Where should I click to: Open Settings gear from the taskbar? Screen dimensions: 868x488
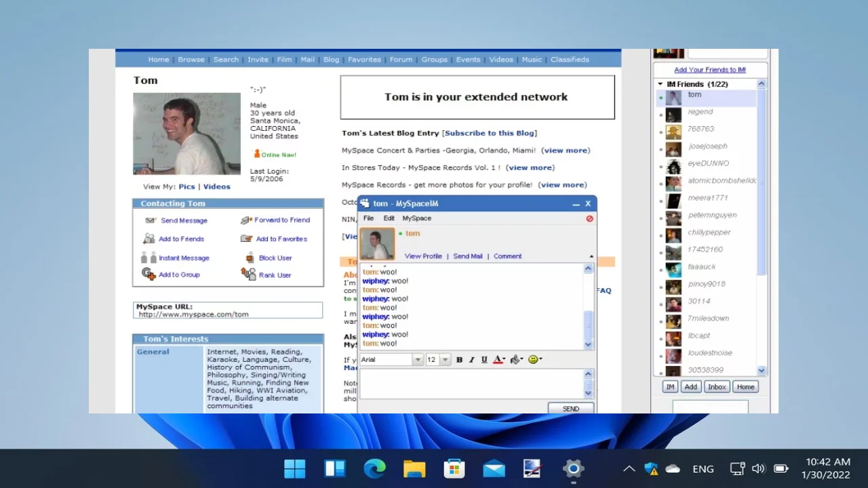click(x=574, y=468)
